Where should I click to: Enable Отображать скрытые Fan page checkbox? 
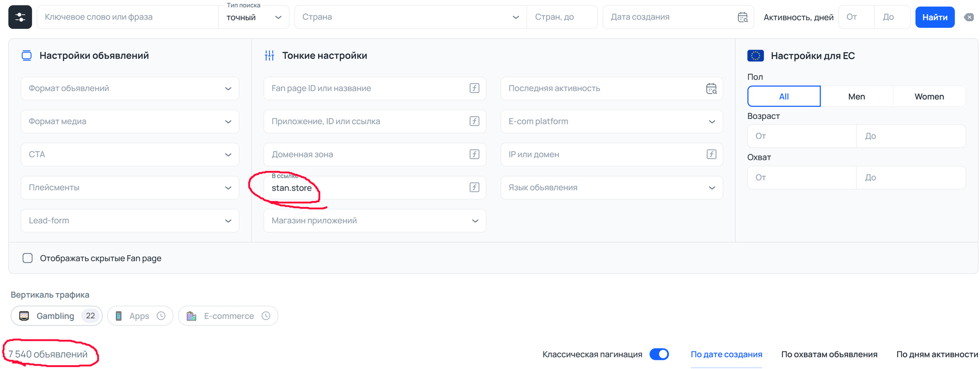tap(28, 258)
